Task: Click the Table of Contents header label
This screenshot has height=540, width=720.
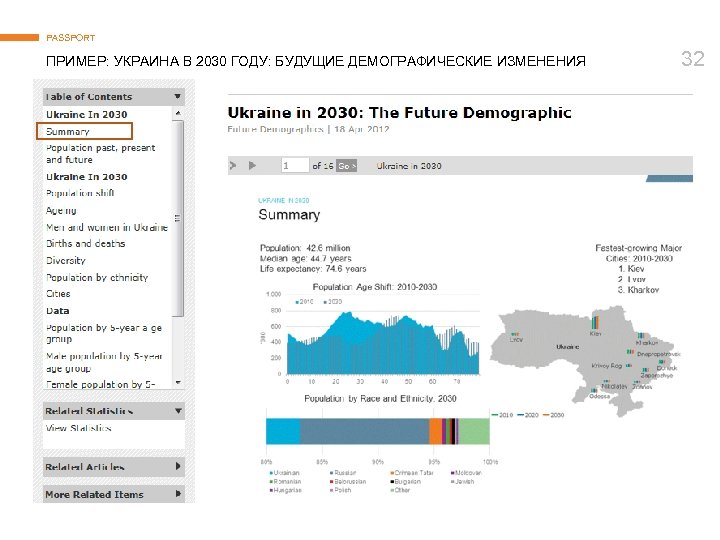Action: coord(89,96)
